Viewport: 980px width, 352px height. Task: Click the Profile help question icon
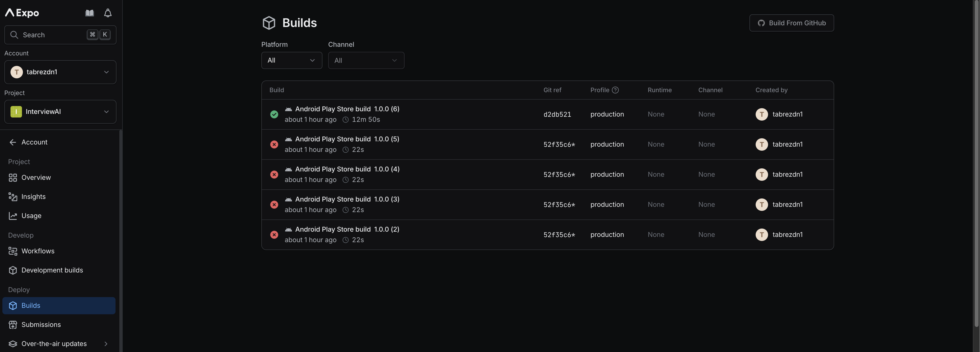click(x=615, y=90)
